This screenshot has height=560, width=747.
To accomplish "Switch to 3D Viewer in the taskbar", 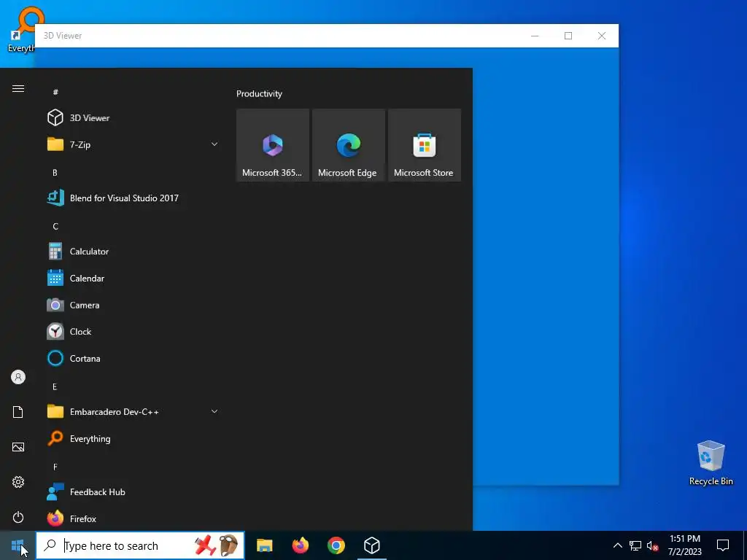I will click(371, 545).
